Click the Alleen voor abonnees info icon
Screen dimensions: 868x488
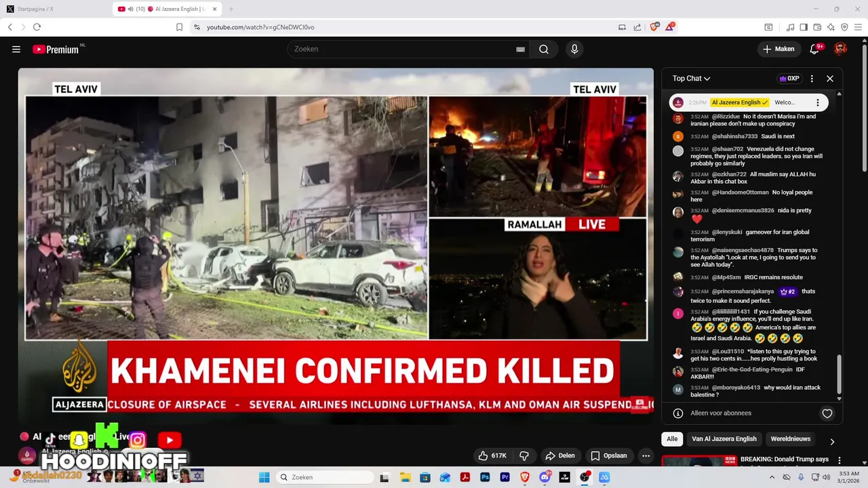point(677,413)
